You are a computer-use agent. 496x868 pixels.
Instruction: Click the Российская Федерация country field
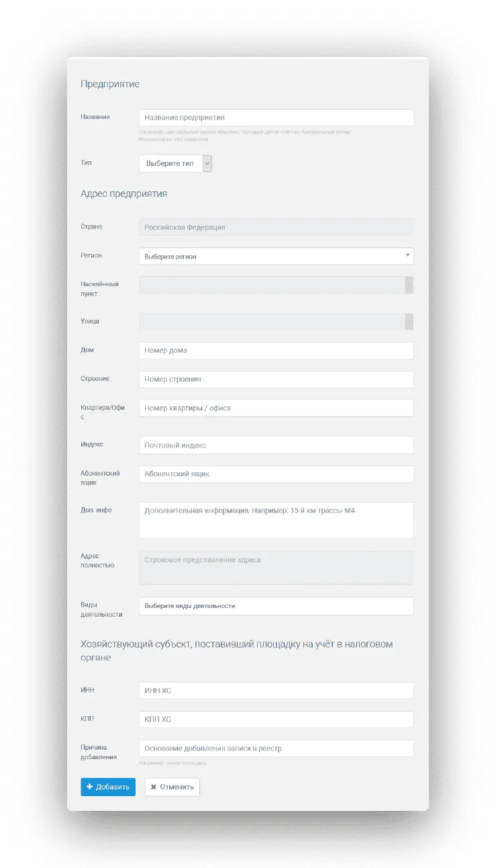click(x=276, y=228)
